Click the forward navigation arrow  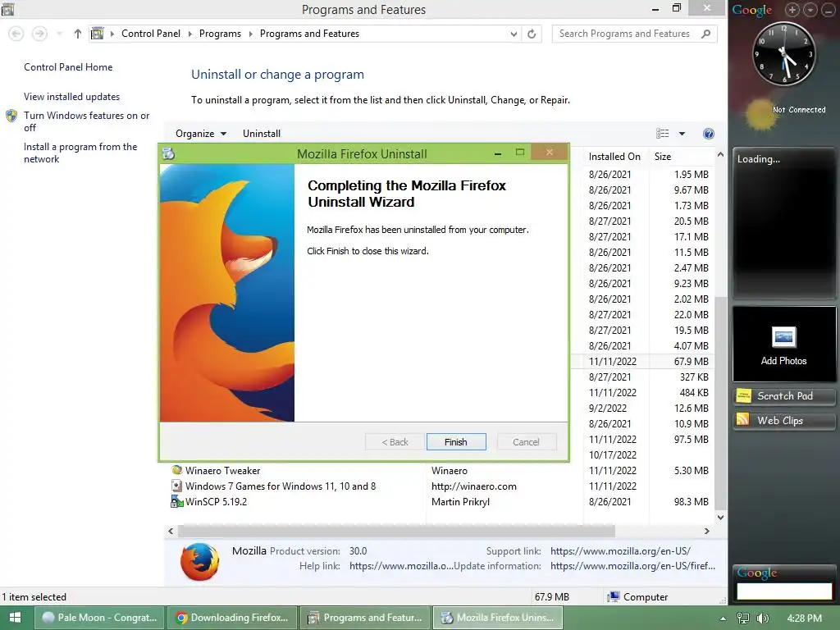click(x=39, y=34)
